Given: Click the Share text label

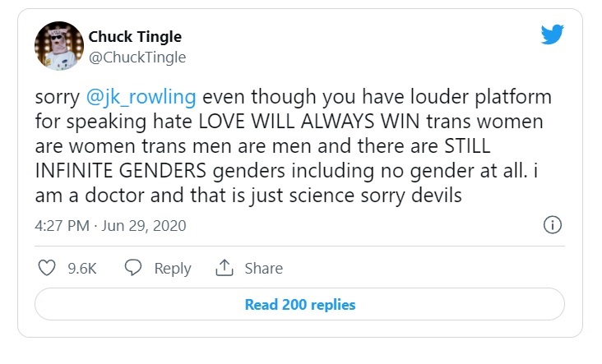Looking at the screenshot, I should coord(263,269).
